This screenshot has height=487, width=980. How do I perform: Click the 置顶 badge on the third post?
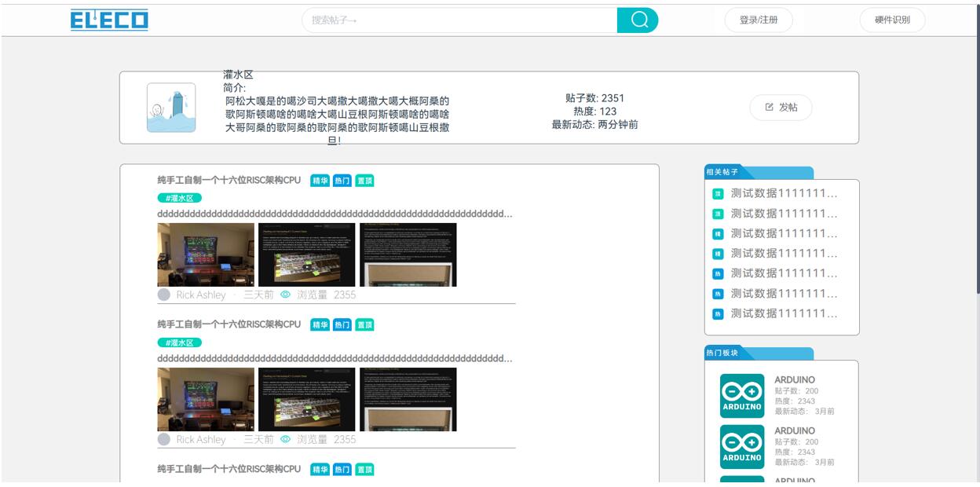[x=364, y=470]
